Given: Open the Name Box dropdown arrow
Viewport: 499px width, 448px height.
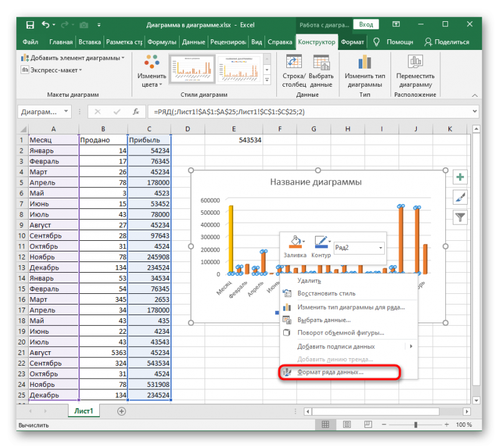Looking at the screenshot, I should pyautogui.click(x=66, y=112).
